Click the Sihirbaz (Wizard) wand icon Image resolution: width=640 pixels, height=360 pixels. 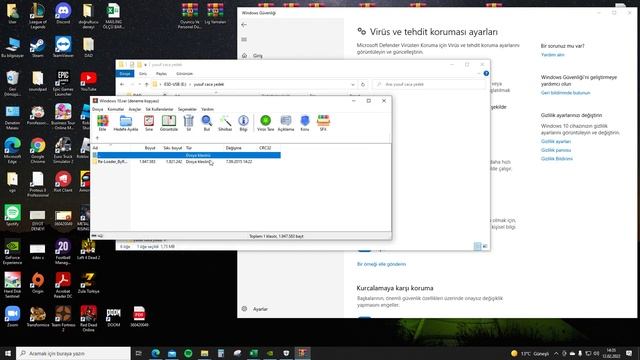225,122
